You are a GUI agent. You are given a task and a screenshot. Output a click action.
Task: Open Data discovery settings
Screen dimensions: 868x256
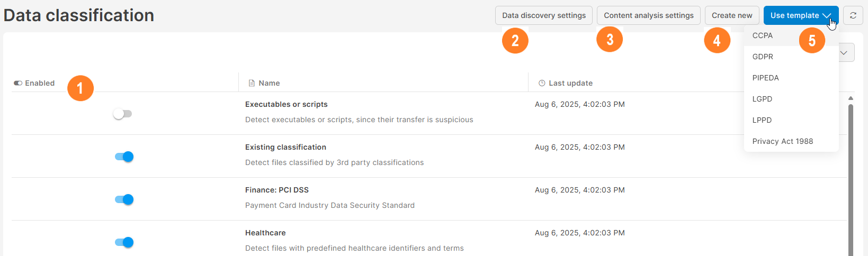coord(544,15)
